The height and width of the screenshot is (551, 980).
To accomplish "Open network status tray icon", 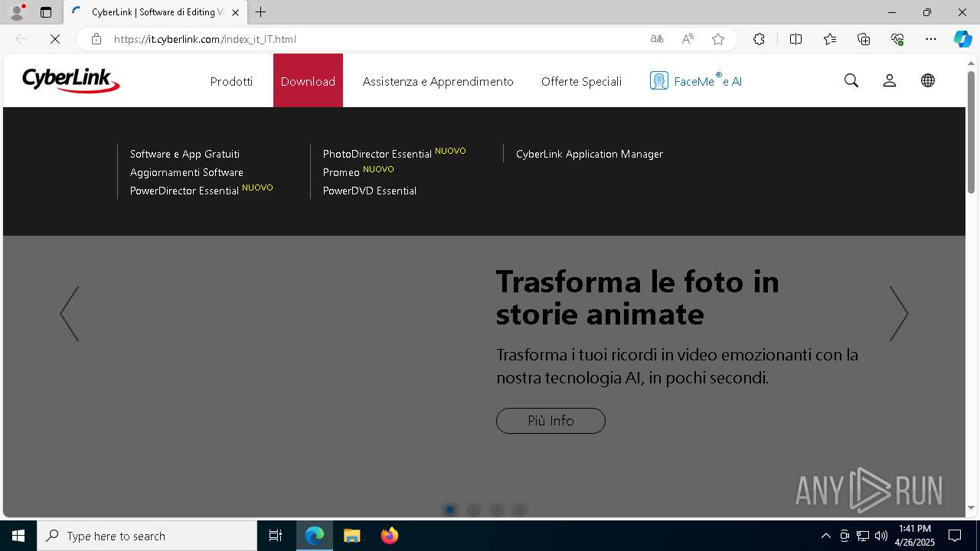I will tap(863, 536).
